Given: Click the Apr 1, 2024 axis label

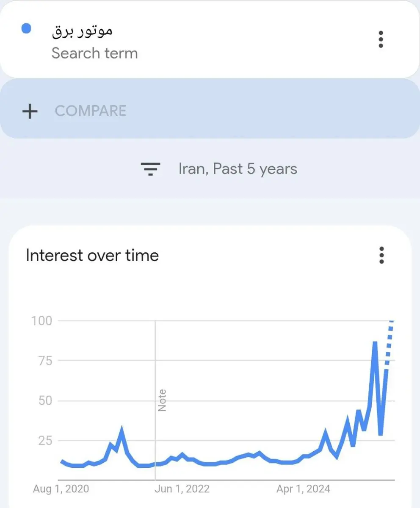Looking at the screenshot, I should tap(303, 489).
